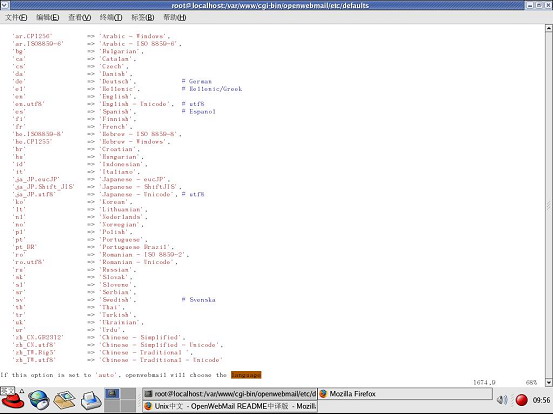Switch to root@localhost terminal taskbar button
Screen dimensions: 553x414
point(230,394)
